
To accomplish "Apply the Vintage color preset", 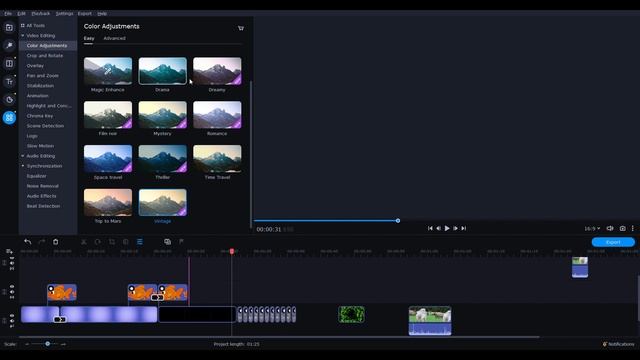I will click(162, 202).
